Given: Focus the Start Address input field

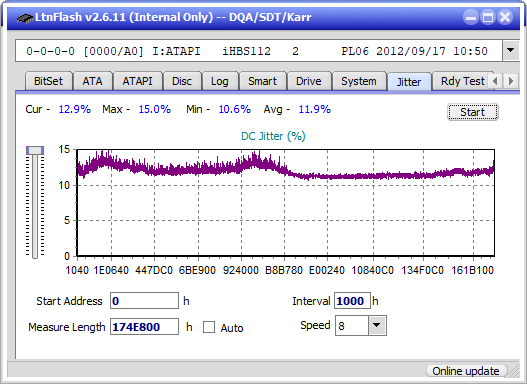Looking at the screenshot, I should point(144,301).
